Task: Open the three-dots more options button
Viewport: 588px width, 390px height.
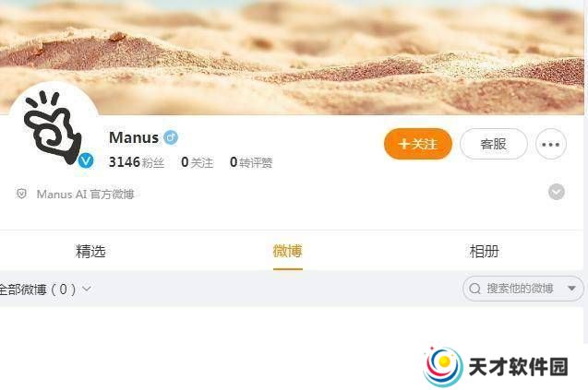Action: [550, 144]
